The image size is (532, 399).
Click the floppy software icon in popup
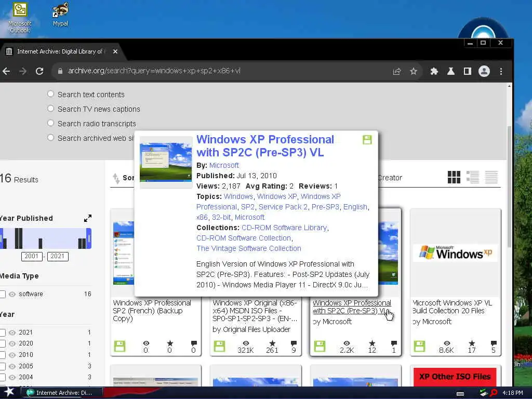tap(367, 140)
